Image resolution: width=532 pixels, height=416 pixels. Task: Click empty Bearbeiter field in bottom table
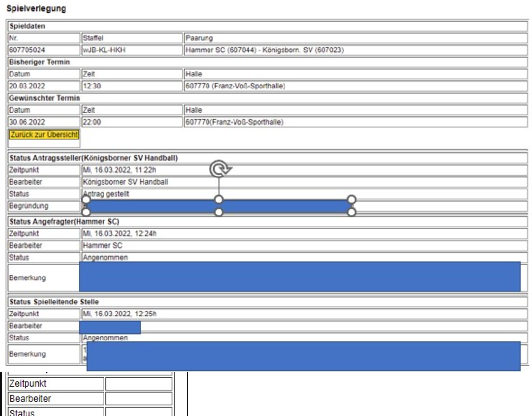139,399
